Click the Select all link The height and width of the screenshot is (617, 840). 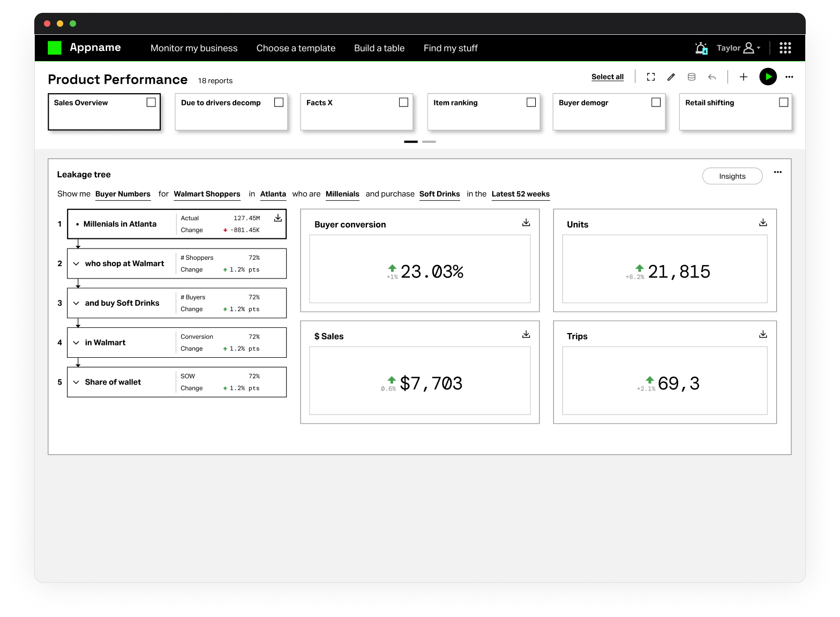pos(607,77)
